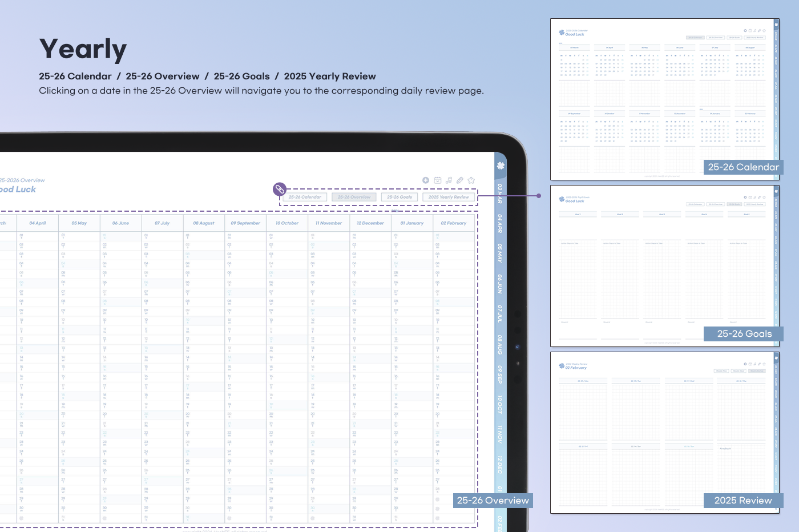Open the calendar icon in planner header
799x532 pixels.
[x=438, y=180]
